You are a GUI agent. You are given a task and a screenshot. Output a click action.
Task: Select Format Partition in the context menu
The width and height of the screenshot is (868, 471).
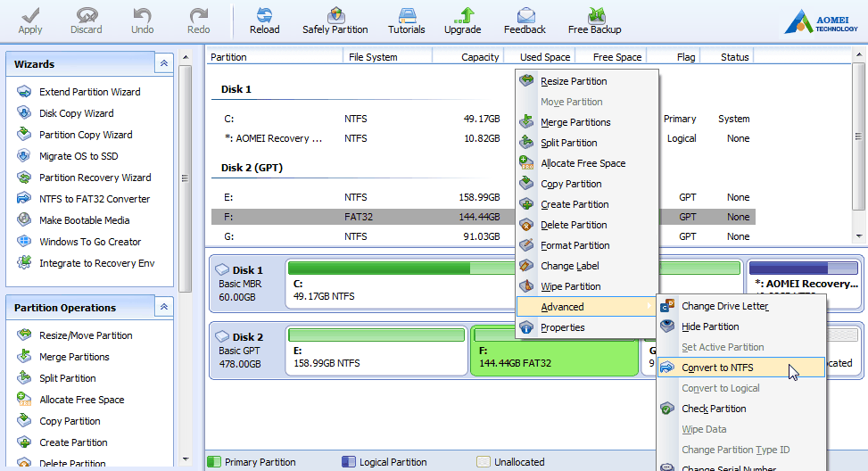tap(586, 245)
